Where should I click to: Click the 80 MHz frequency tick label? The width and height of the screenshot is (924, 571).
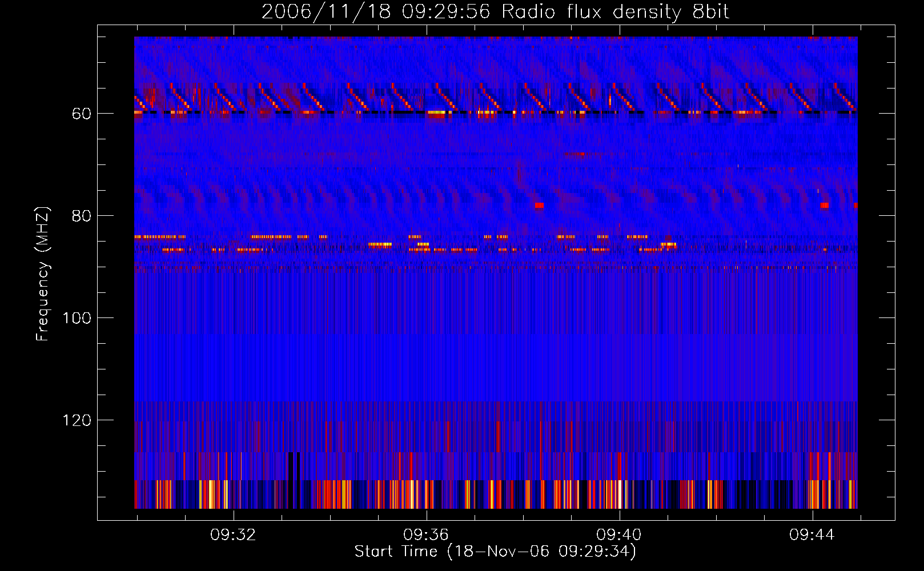(x=81, y=216)
